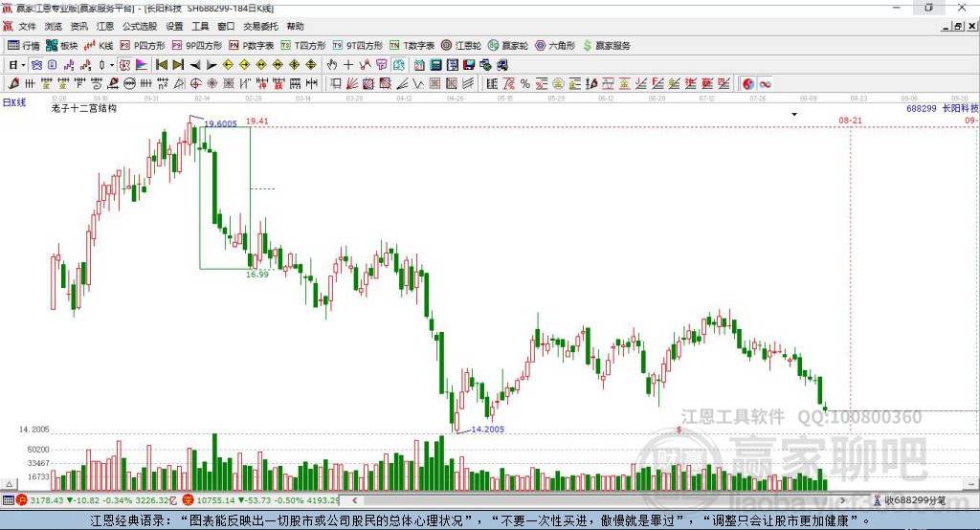Click the 老子十二宫结构 title text
The image size is (980, 530).
point(84,108)
